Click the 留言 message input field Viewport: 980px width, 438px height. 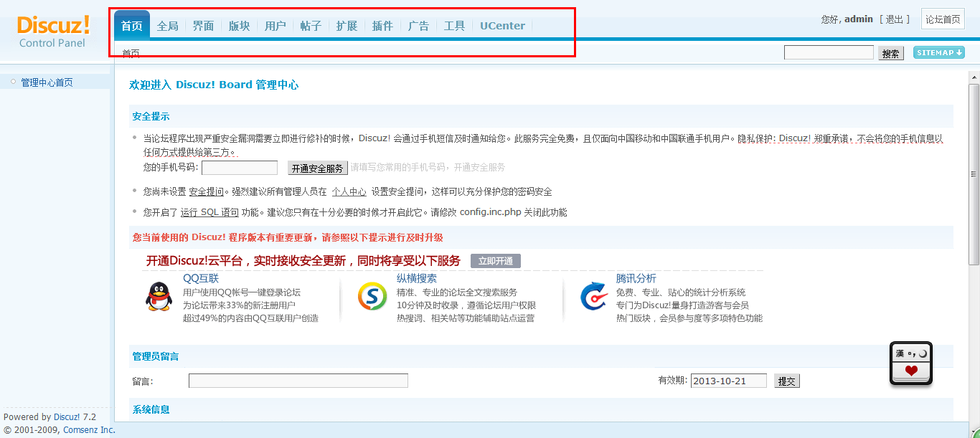coord(298,381)
